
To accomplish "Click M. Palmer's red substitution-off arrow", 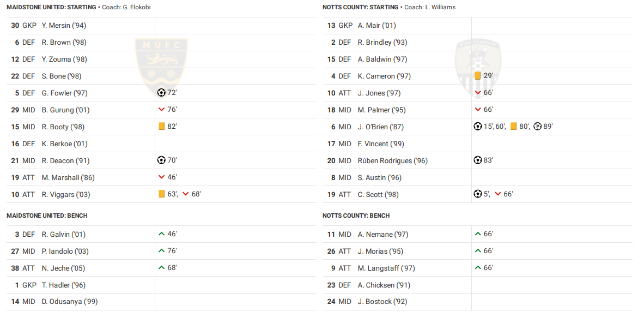I will 478,110.
